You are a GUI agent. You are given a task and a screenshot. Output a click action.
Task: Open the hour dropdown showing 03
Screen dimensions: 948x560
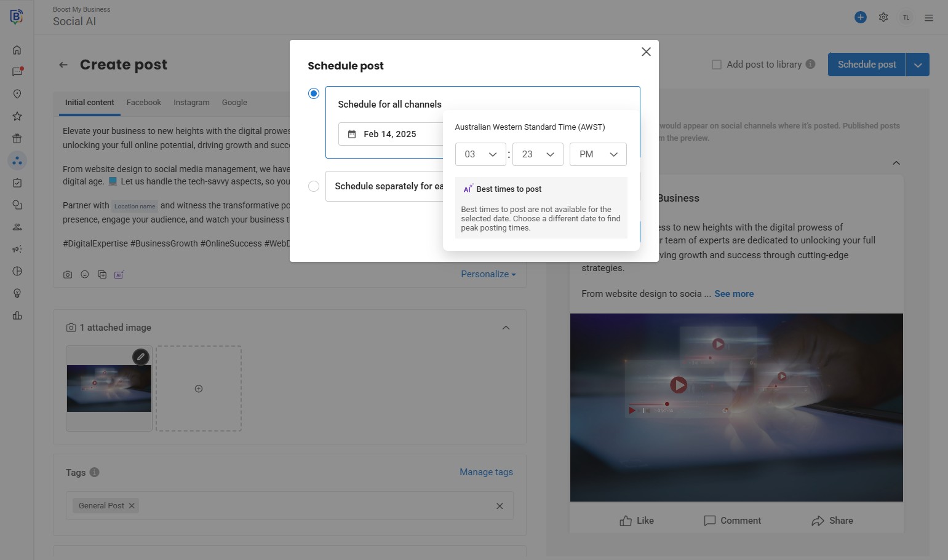coord(480,154)
